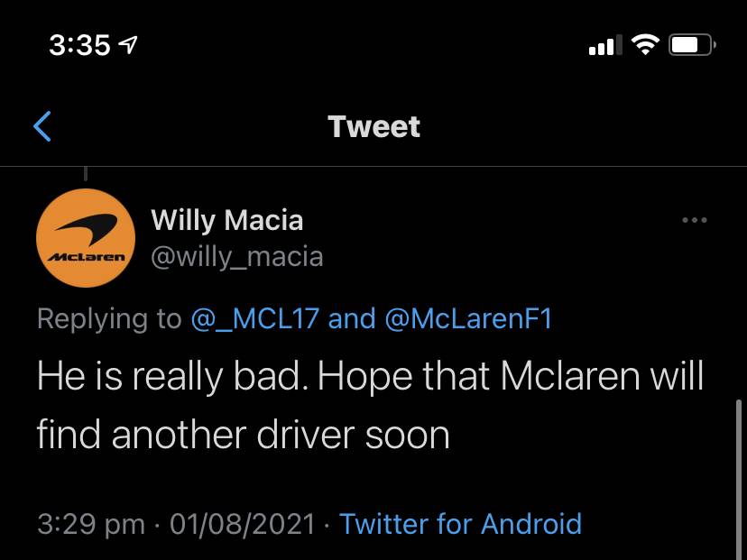Tap the 3:35 clock in the status bar
Viewport: 747px width, 560px height.
[79, 45]
